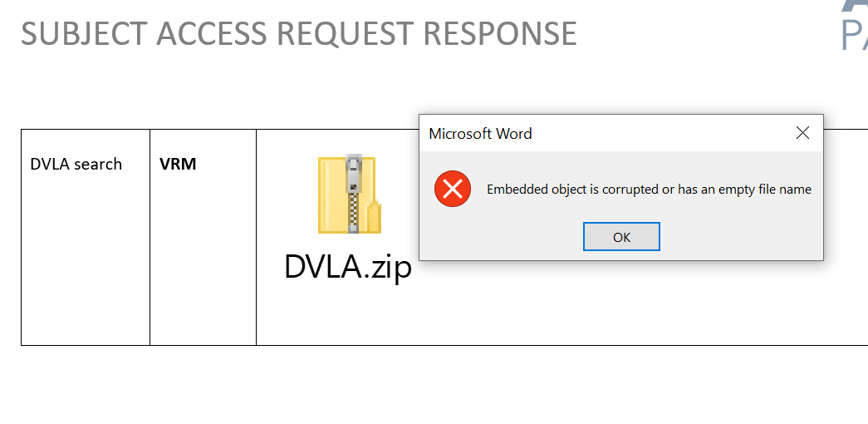Screen dimensions: 868x424
Task: Click blank cell area beneath the error dialog
Action: [x=620, y=302]
